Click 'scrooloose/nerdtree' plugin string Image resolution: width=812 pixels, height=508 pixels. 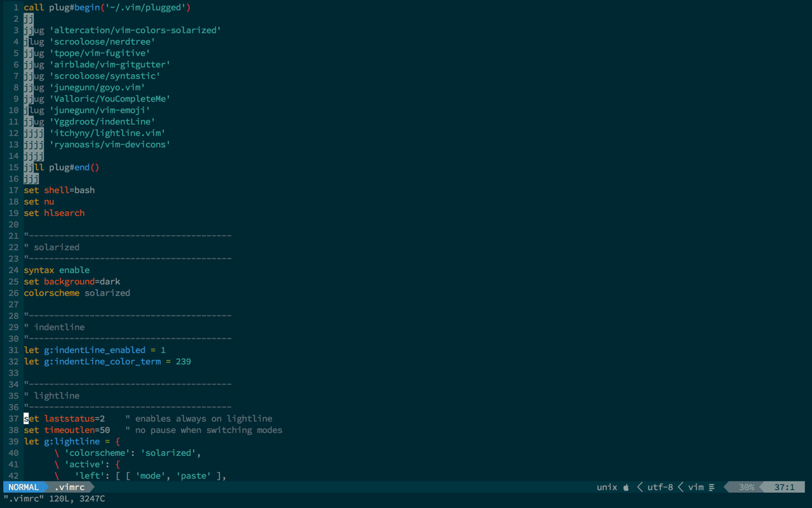[x=103, y=41]
